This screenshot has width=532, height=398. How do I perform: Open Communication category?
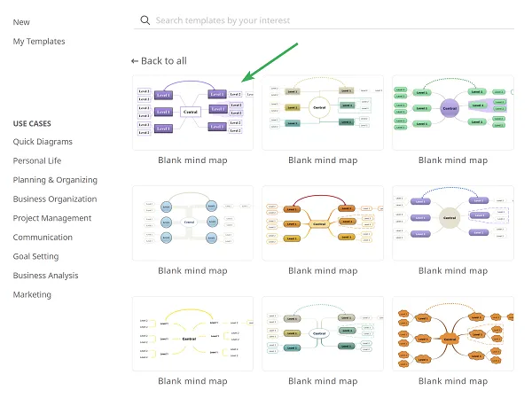click(43, 238)
